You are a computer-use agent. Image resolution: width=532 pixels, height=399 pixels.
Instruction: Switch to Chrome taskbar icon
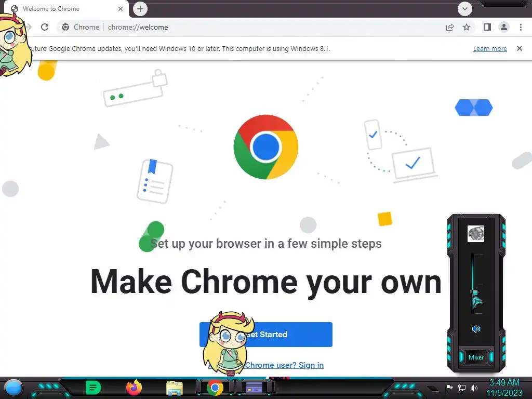pos(215,388)
